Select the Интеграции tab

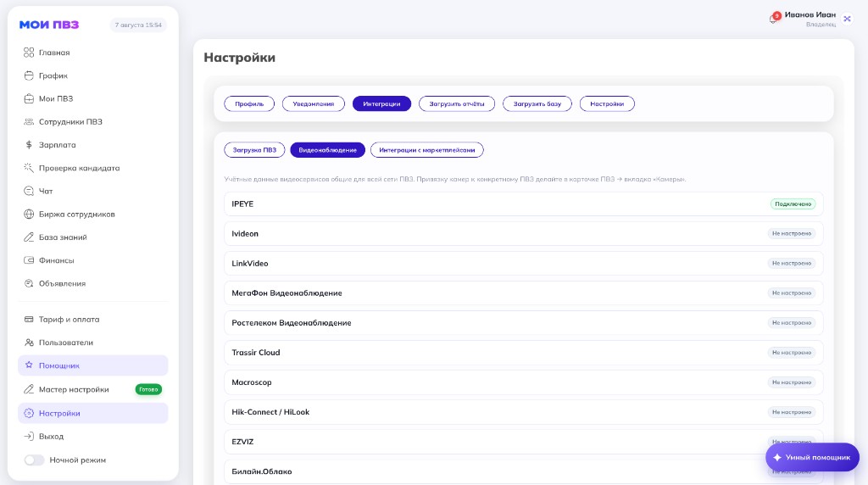(x=381, y=103)
